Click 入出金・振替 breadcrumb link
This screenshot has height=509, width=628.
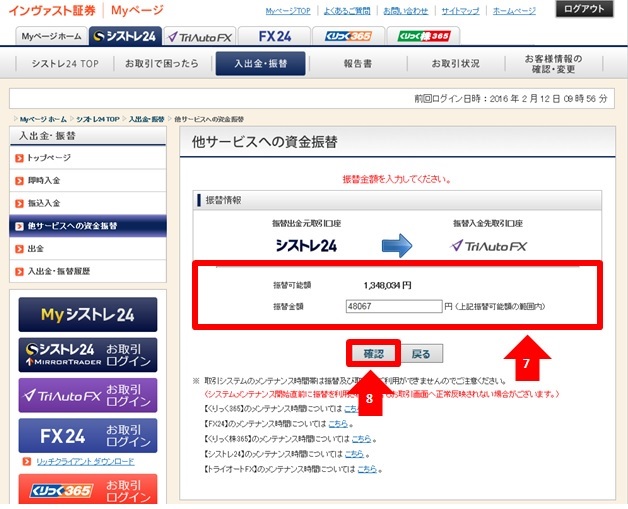point(147,119)
